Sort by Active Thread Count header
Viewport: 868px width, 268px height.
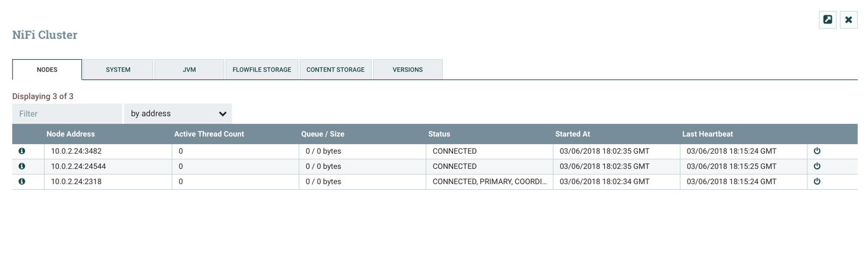point(209,134)
